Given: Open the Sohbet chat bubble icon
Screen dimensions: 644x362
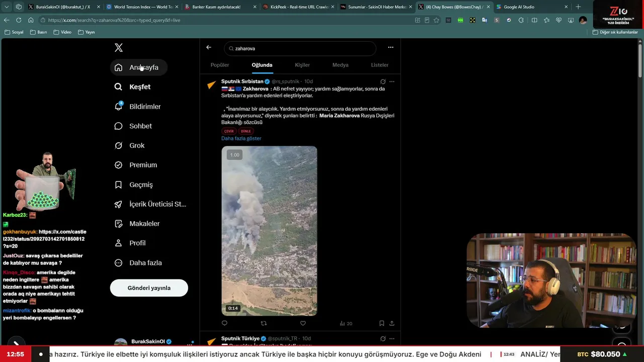Looking at the screenshot, I should (118, 126).
